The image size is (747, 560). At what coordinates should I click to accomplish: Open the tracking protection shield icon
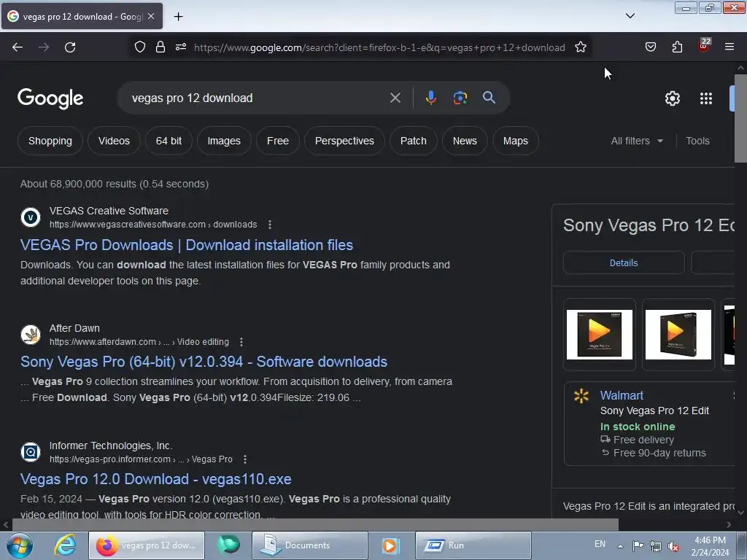point(139,47)
